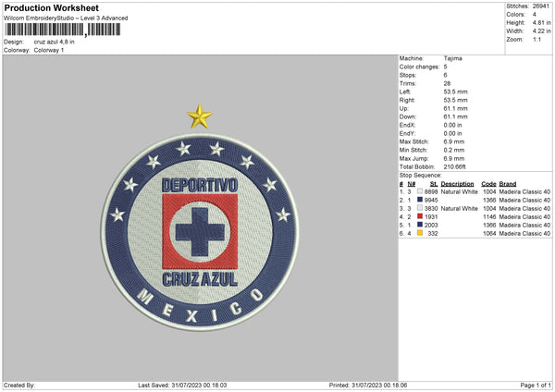Click the yellow star above the badge

(x=200, y=116)
